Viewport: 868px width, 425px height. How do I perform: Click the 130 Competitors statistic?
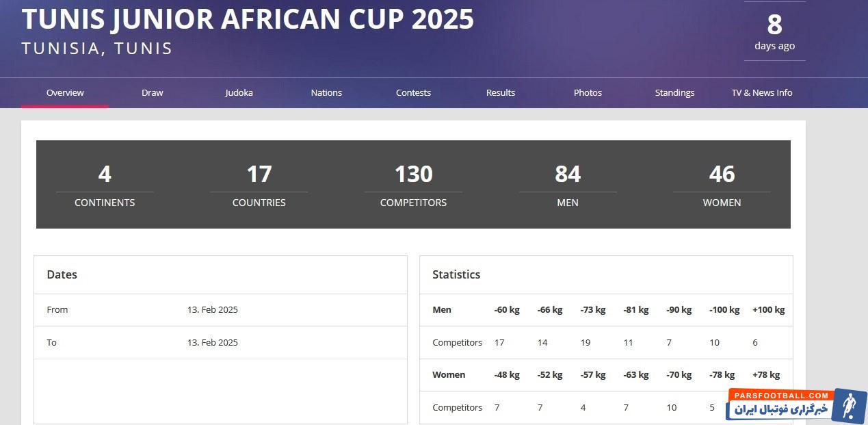[x=413, y=185]
